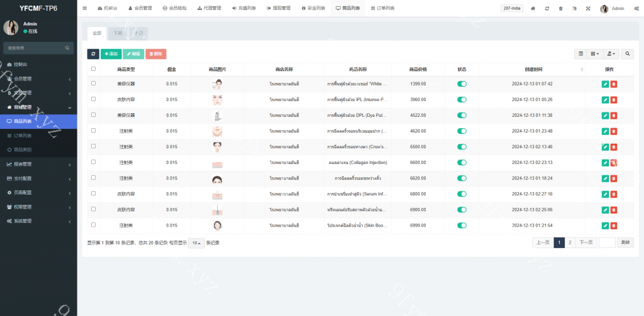Open 订单列表 in the sidebar
This screenshot has height=316, width=644.
(38, 136)
